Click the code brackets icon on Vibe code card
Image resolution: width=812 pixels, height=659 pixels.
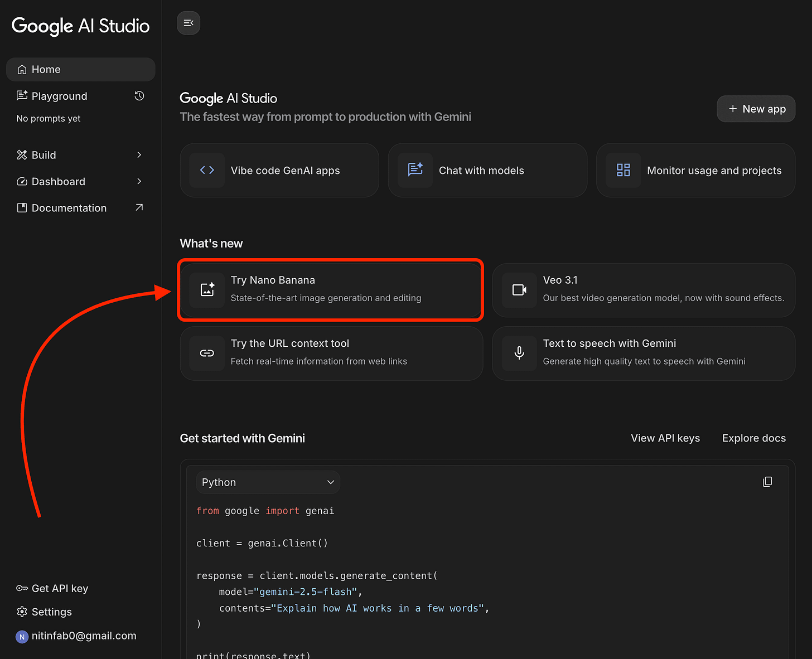pos(207,170)
